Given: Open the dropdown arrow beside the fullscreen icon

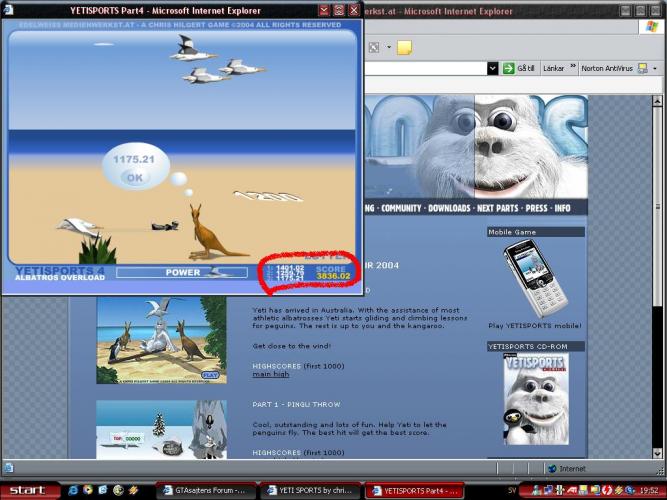Looking at the screenshot, I should click(389, 47).
